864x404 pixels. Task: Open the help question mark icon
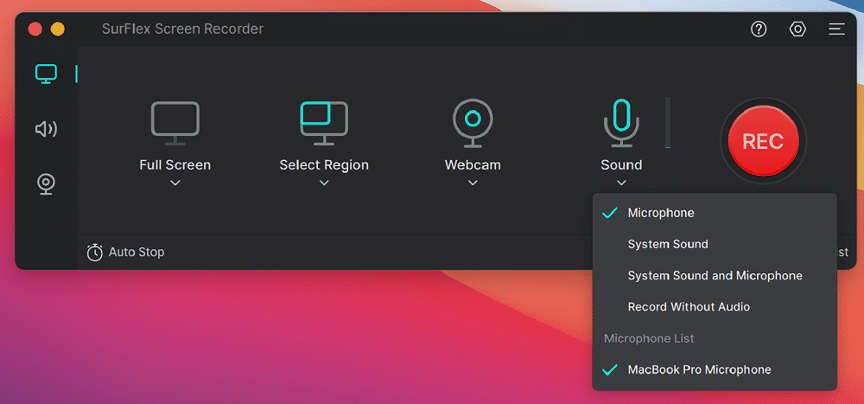(759, 29)
